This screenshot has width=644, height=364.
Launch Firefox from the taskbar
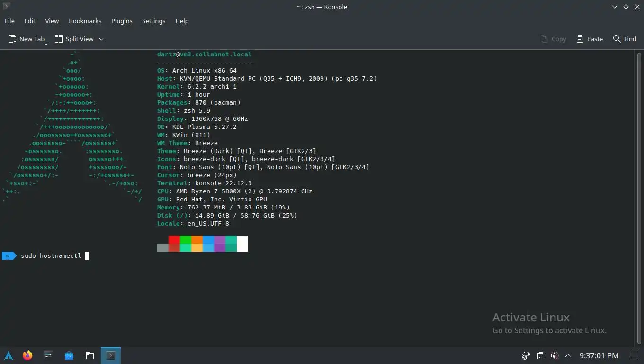(27, 355)
